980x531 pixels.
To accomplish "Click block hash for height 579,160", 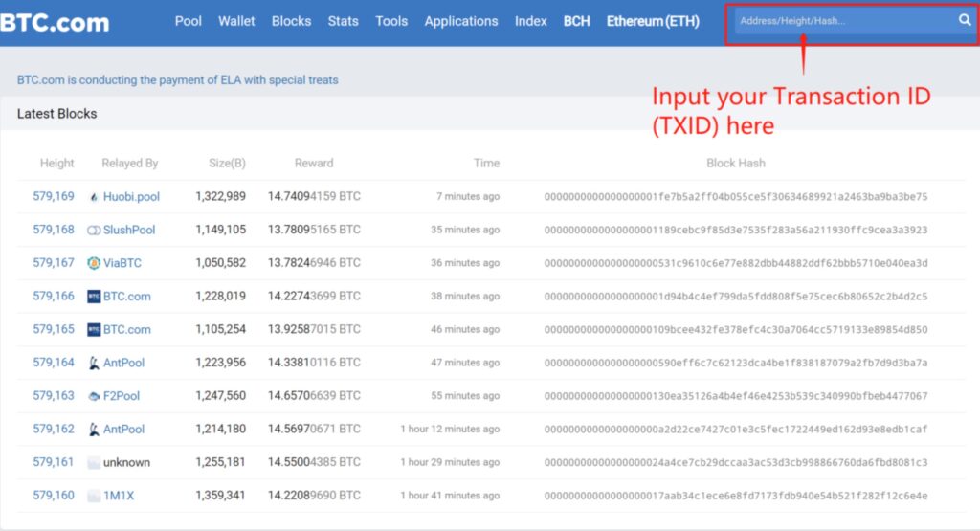I will pyautogui.click(x=736, y=496).
